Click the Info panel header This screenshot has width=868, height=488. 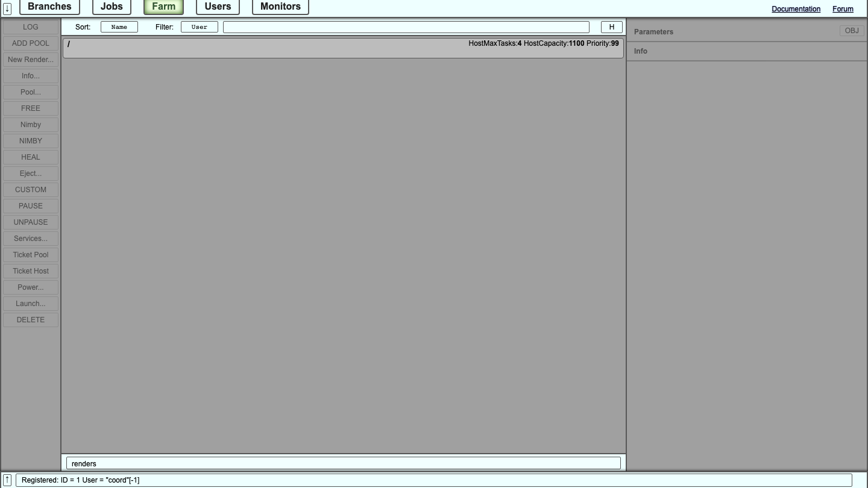click(x=747, y=51)
